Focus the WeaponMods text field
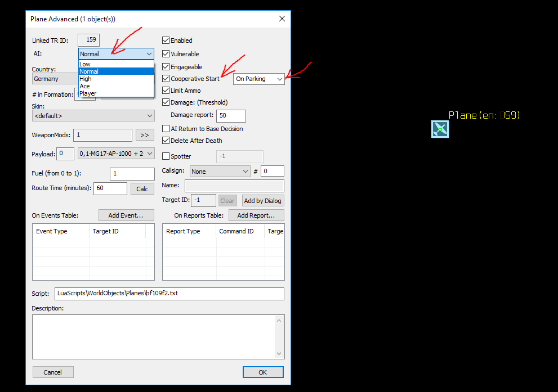Screen dimensions: 558x392 pyautogui.click(x=102, y=135)
